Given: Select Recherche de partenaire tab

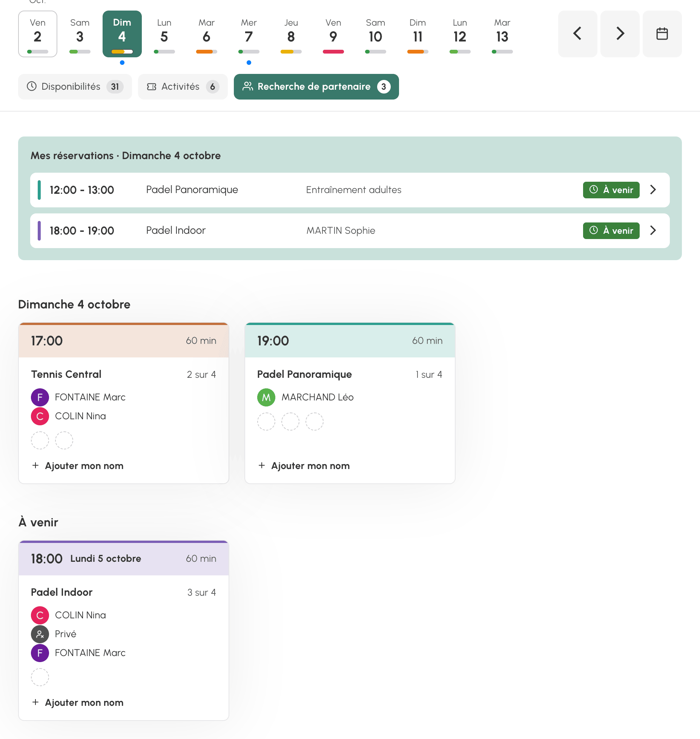Looking at the screenshot, I should 316,87.
